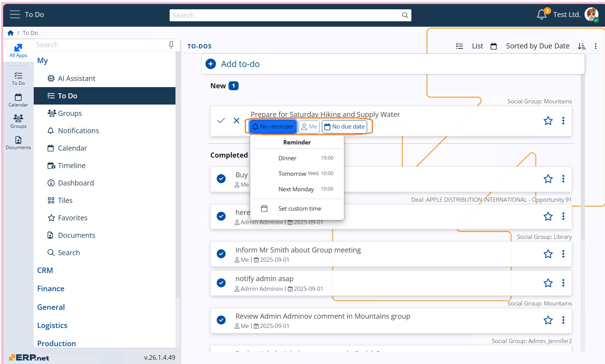Open the No due date chip
Image resolution: width=605 pixels, height=364 pixels.
344,127
